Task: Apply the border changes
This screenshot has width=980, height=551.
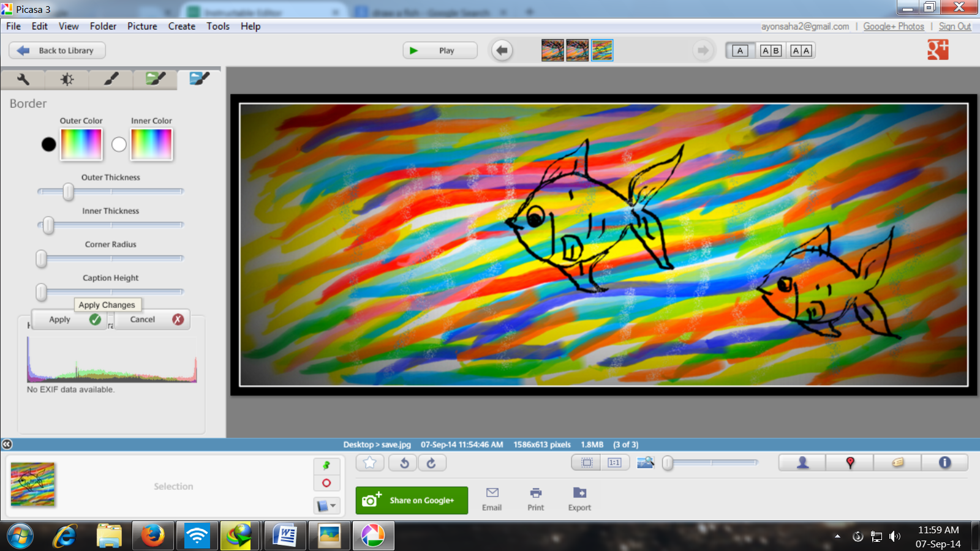Action: 69,320
